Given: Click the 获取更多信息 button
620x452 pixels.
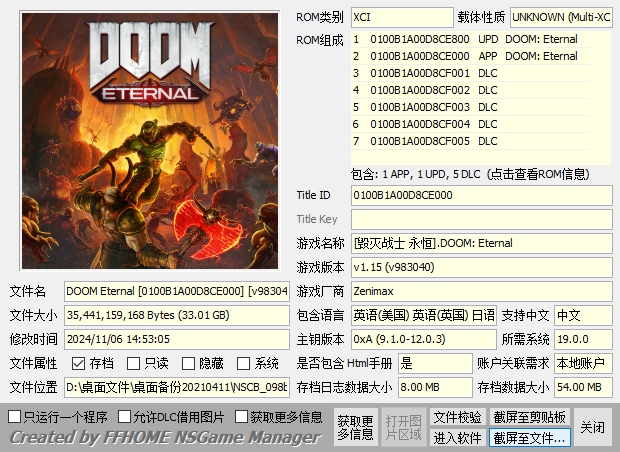Looking at the screenshot, I should point(355,427).
